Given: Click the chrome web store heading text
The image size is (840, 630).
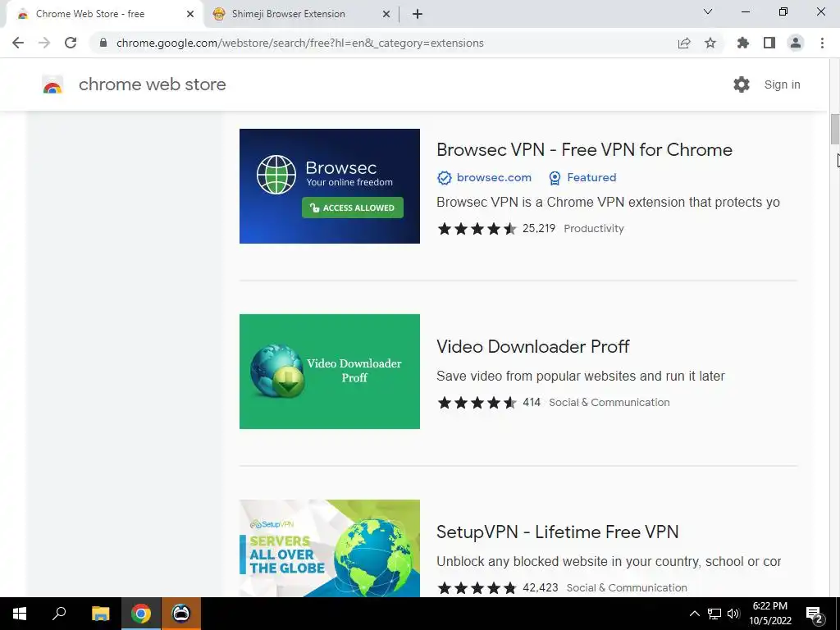Looking at the screenshot, I should pyautogui.click(x=152, y=84).
